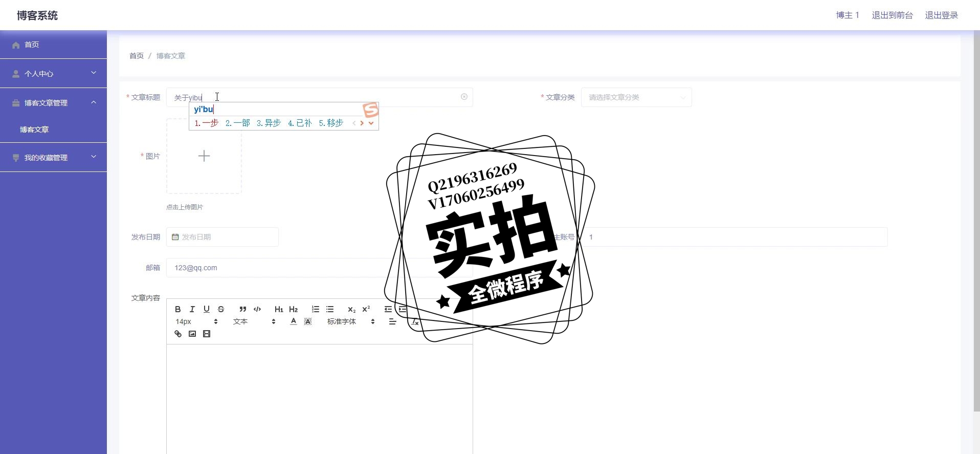Open the 首页 item in the sidebar
The image size is (980, 454).
[x=53, y=45]
